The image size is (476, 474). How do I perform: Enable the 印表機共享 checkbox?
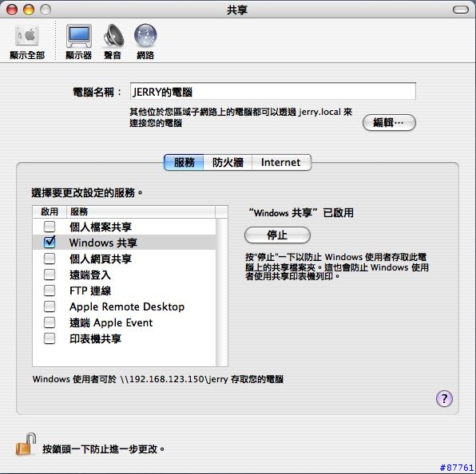50,338
